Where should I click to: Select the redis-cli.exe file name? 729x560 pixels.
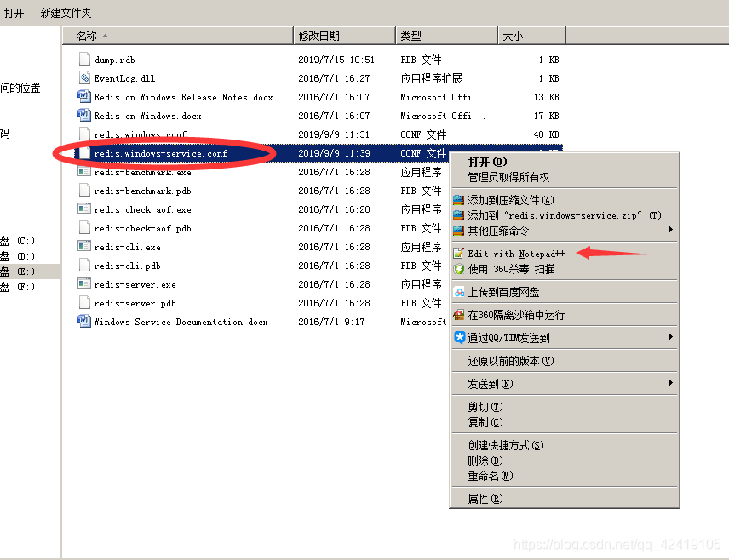pos(127,247)
